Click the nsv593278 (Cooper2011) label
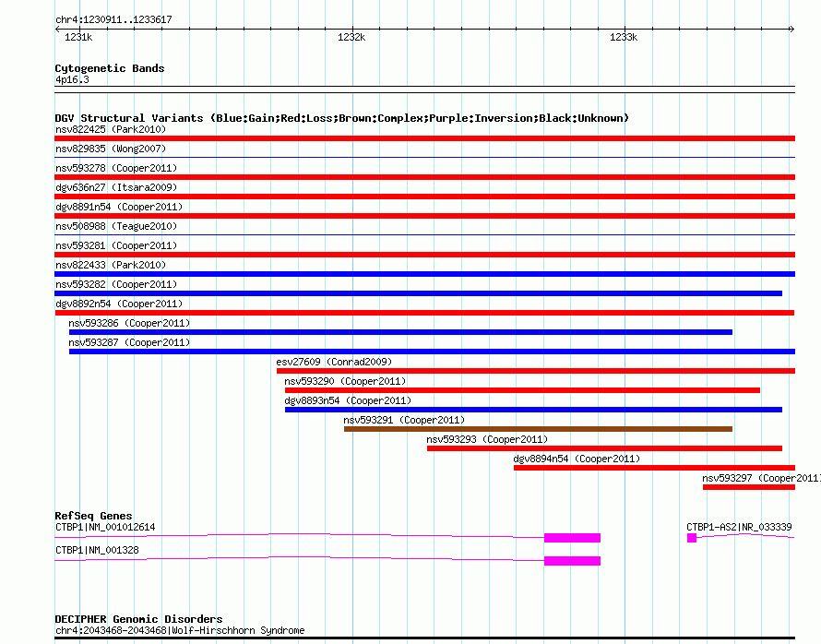This screenshot has height=644, width=821. (116, 168)
